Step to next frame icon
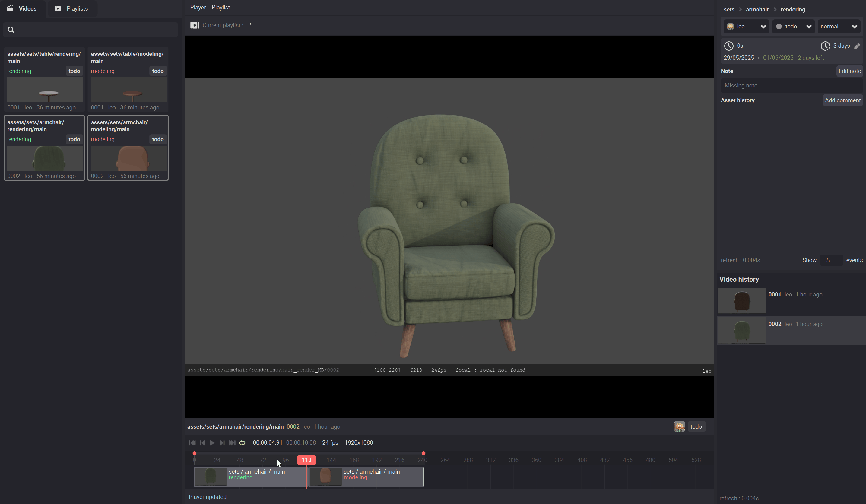 pyautogui.click(x=222, y=442)
